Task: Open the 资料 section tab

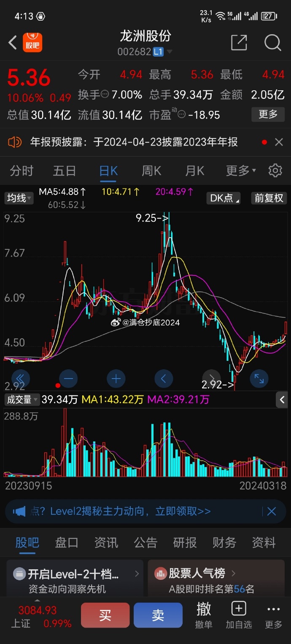Action: coord(264,542)
